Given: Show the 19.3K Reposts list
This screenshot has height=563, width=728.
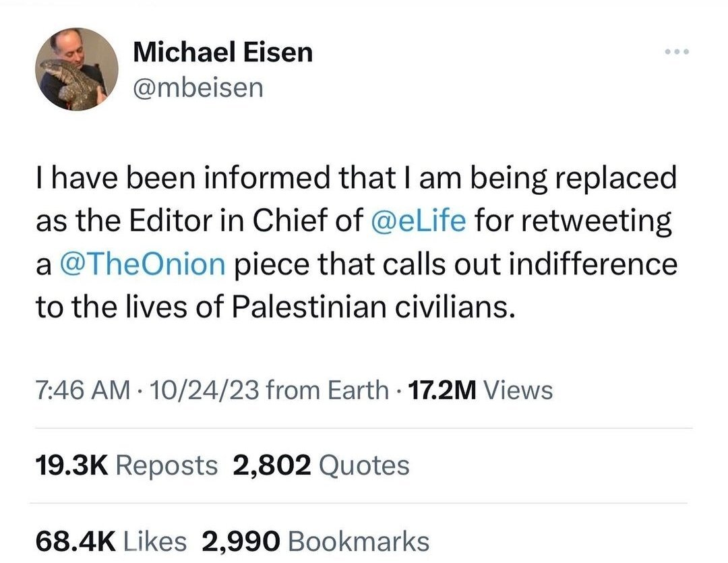Looking at the screenshot, I should 125,465.
